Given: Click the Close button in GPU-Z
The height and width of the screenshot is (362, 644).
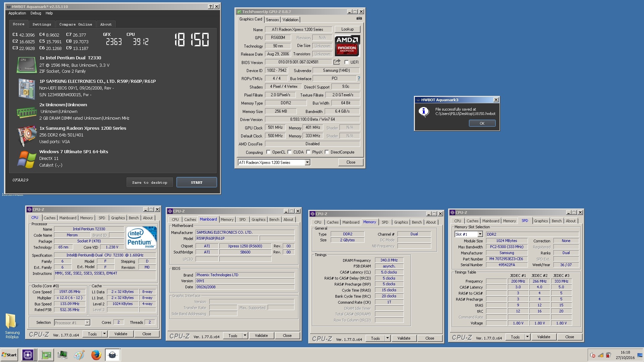Looking at the screenshot, I should [351, 162].
